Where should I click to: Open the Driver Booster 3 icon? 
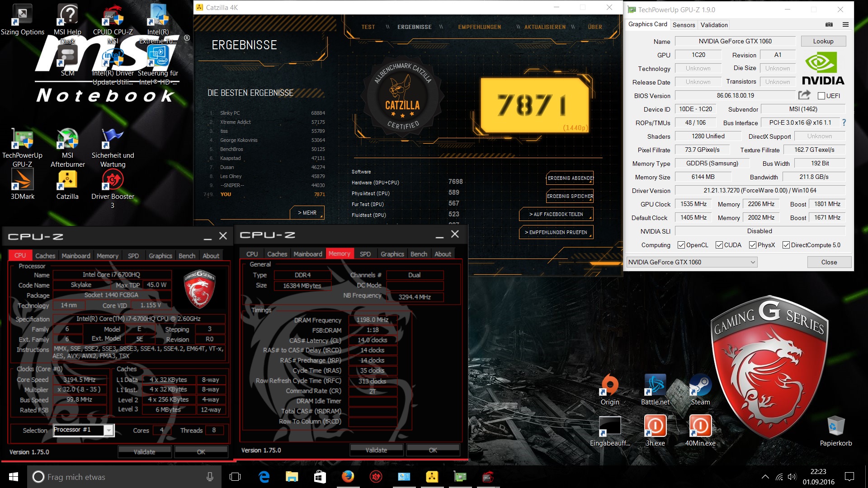[x=113, y=189]
